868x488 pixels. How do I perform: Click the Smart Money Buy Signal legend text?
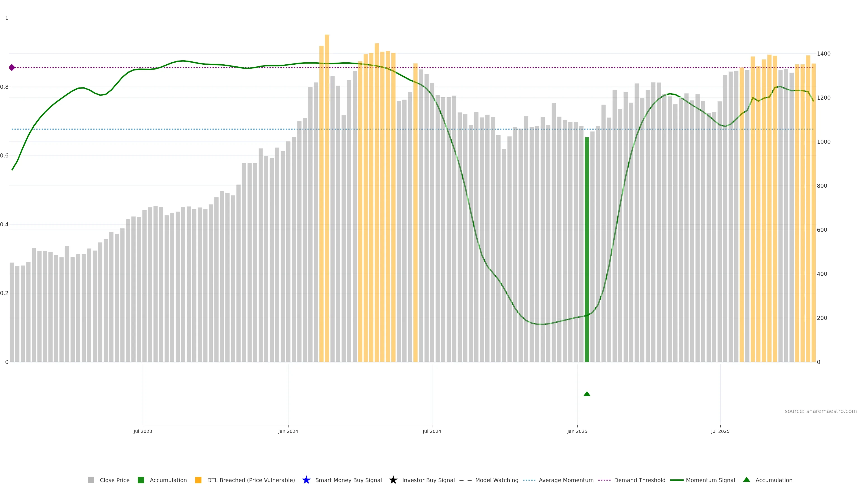[348, 480]
